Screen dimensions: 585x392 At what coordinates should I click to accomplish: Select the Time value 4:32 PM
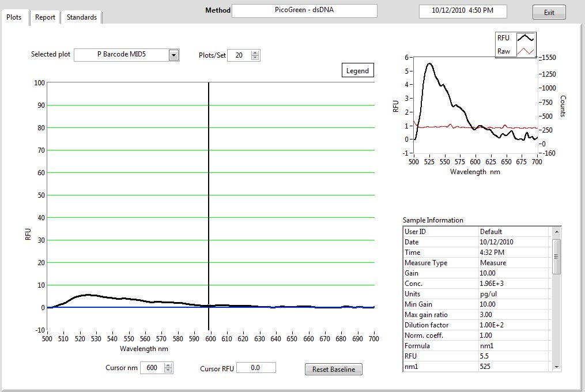tap(492, 252)
